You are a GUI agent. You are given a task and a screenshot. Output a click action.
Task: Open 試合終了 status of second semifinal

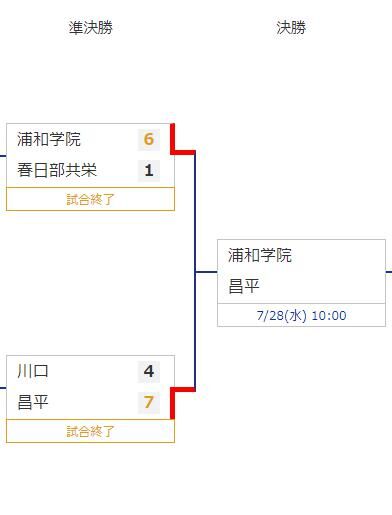click(90, 431)
